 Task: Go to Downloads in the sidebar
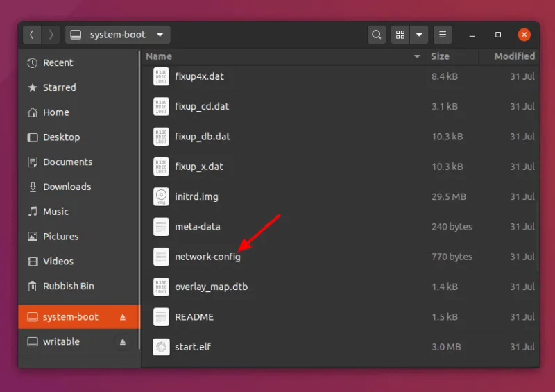coord(67,187)
